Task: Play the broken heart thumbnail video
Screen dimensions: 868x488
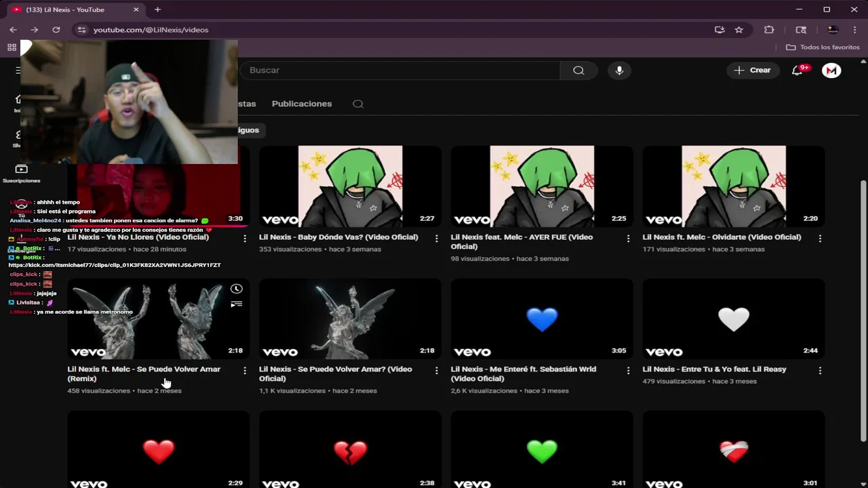Action: (x=350, y=449)
